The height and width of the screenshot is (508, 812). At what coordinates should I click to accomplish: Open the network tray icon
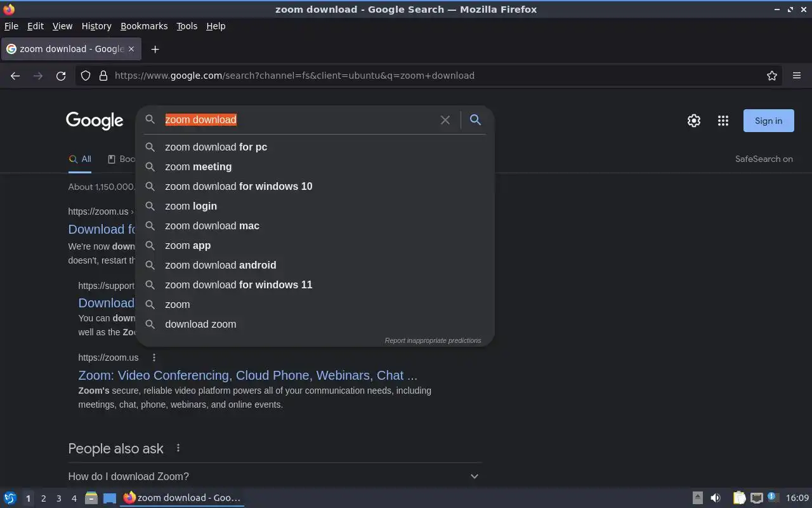756,498
